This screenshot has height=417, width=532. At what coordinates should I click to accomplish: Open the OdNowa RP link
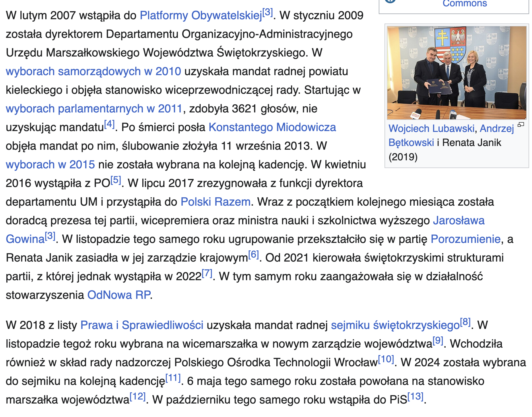[119, 295]
